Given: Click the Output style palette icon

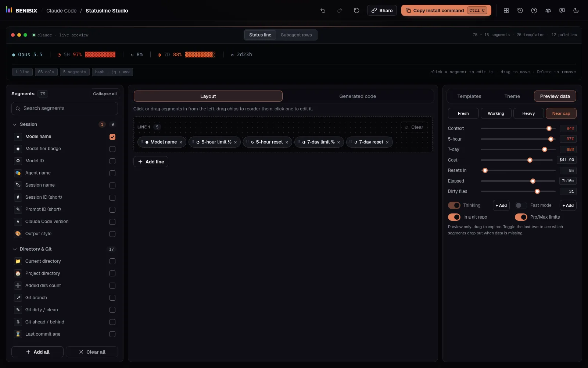Looking at the screenshot, I should coord(18,234).
